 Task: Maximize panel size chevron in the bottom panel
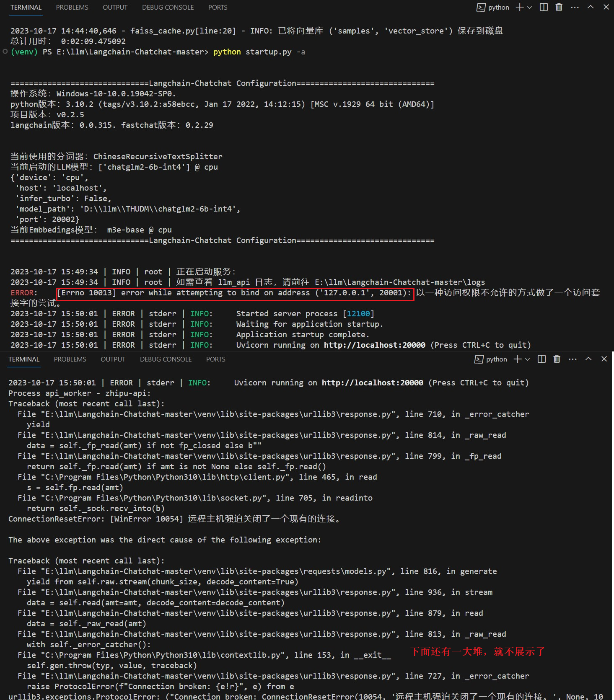588,359
